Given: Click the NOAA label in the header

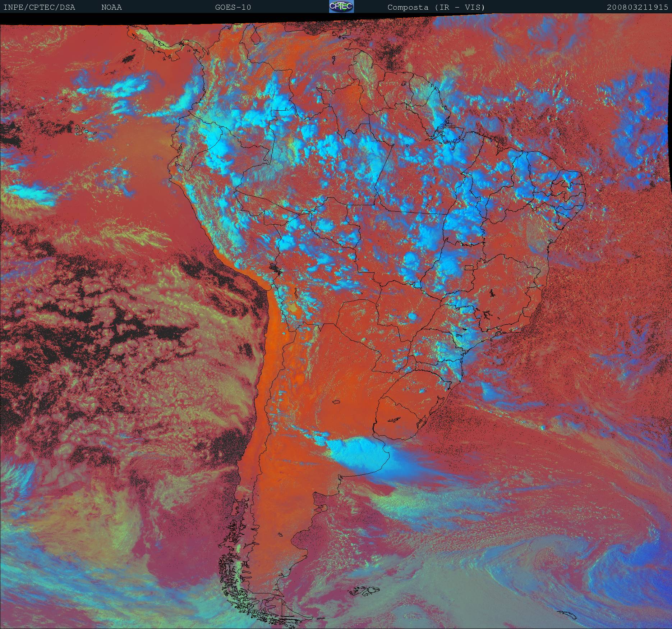Looking at the screenshot, I should coord(111,7).
